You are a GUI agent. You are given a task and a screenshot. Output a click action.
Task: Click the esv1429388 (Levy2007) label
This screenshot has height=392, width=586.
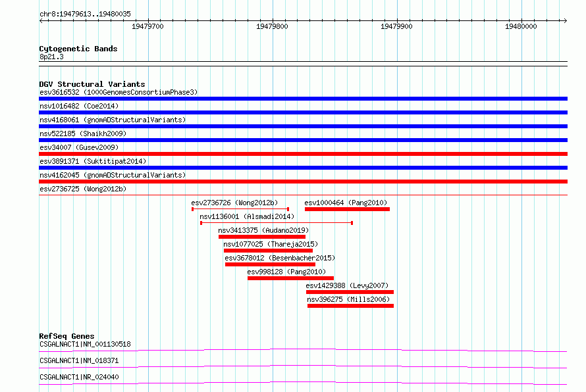347,285
